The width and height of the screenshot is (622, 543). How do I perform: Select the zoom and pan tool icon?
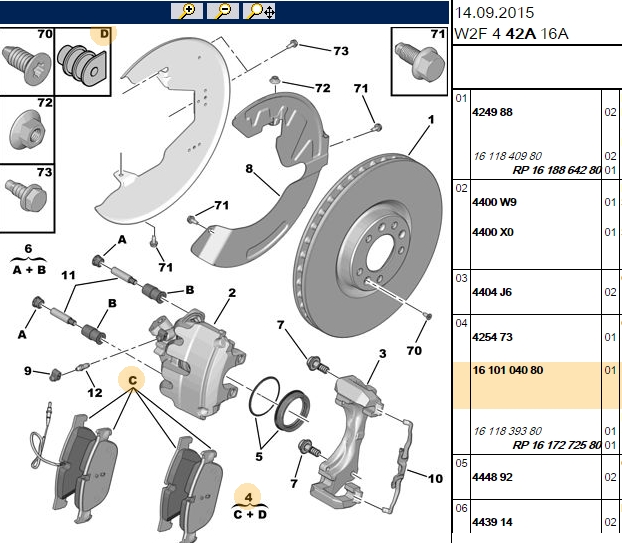tap(259, 11)
